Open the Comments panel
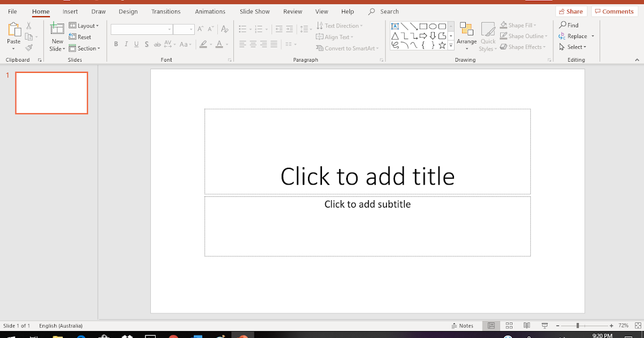 614,11
